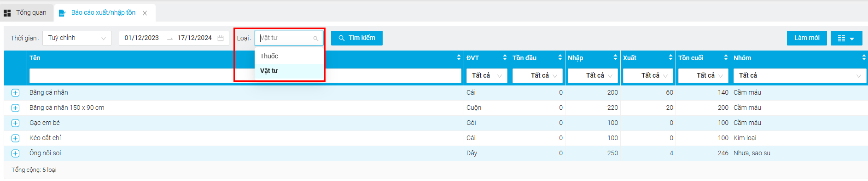This screenshot has height=181, width=868.
Task: Sort the table by Tên column
Action: pyautogui.click(x=459, y=57)
